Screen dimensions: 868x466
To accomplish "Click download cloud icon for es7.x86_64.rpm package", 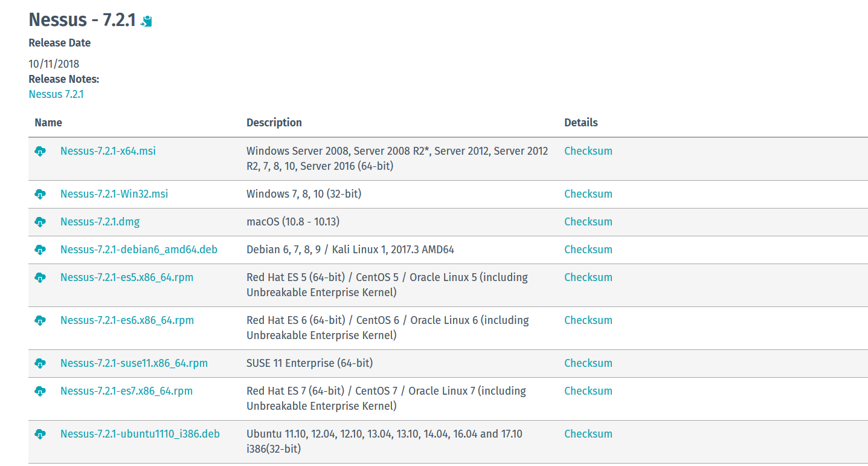I will point(40,391).
